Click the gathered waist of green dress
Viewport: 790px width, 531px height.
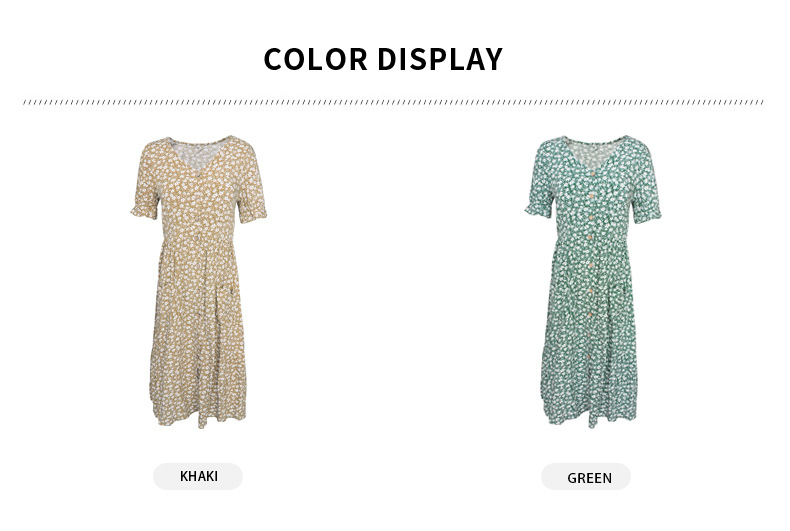592,242
